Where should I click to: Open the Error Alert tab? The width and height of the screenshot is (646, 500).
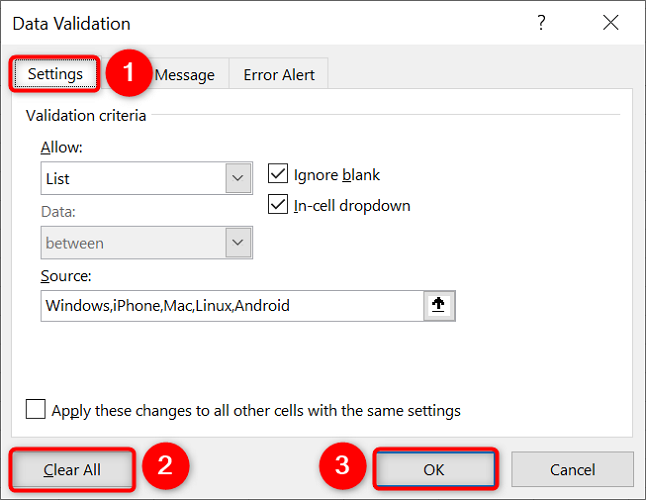[279, 75]
